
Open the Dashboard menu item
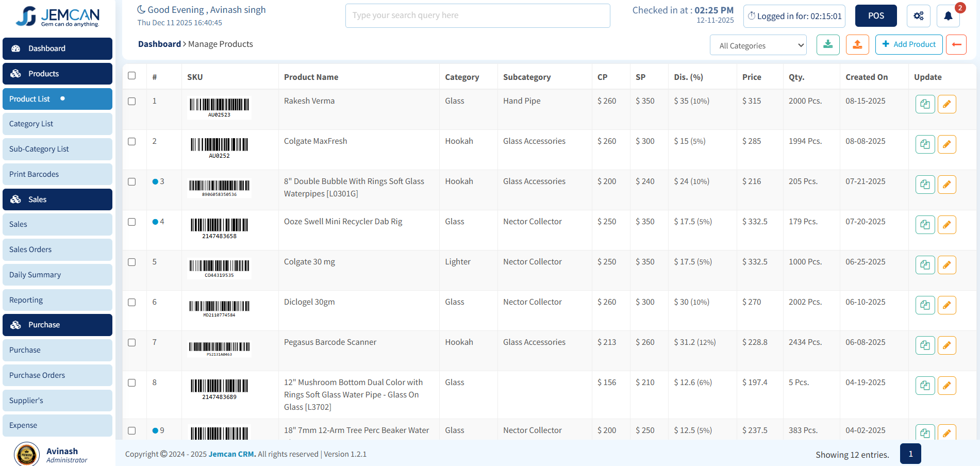(x=57, y=48)
